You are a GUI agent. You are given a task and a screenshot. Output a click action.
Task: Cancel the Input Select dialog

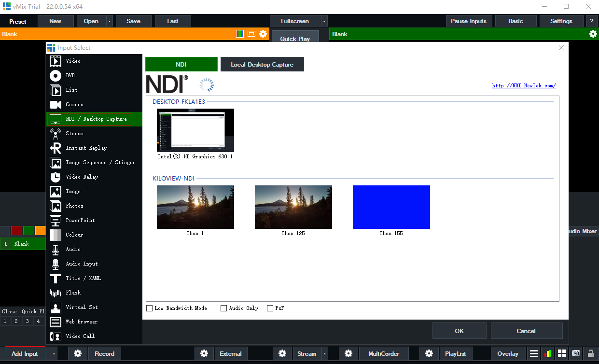[x=527, y=331]
